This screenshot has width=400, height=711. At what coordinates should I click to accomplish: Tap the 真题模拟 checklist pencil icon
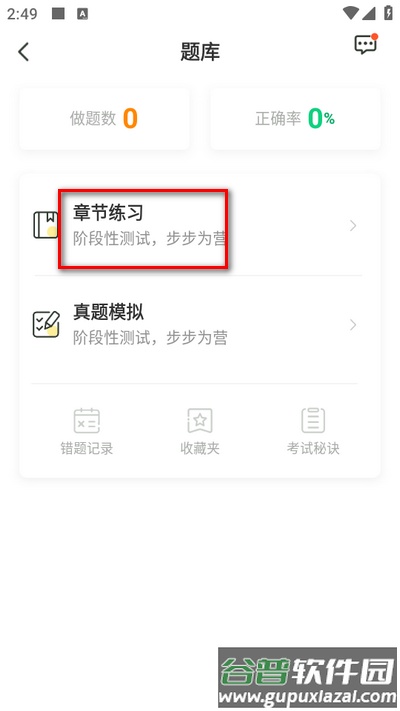tap(46, 324)
